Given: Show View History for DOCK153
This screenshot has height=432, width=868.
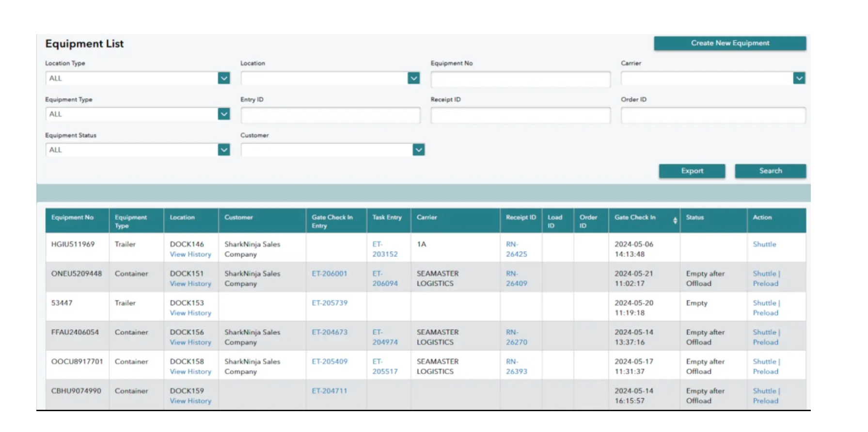Looking at the screenshot, I should tap(190, 313).
